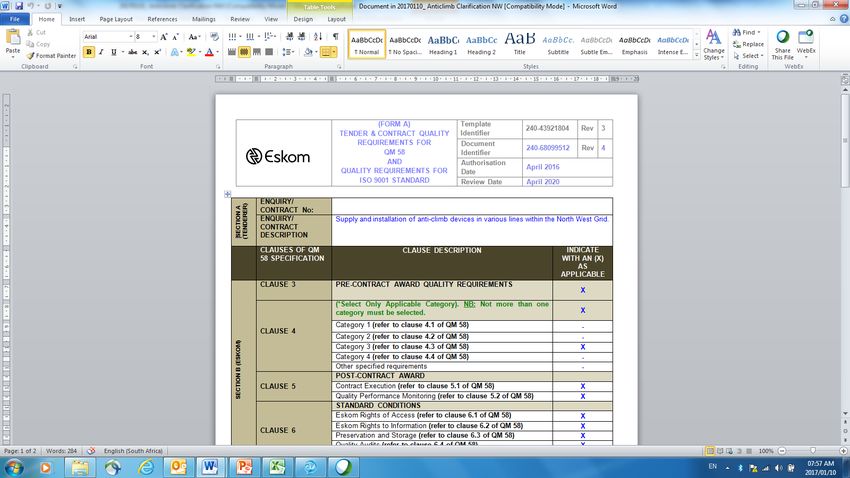Screen dimensions: 850x478
Task: Apply the Heading 1 style
Action: pos(443,44)
